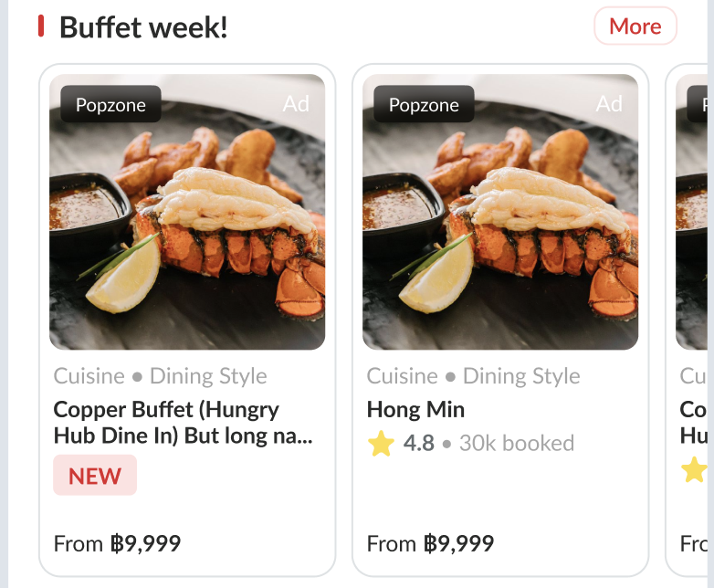
Task: Select Copper Buffet's From ฿9,999 price
Action: pos(117,544)
